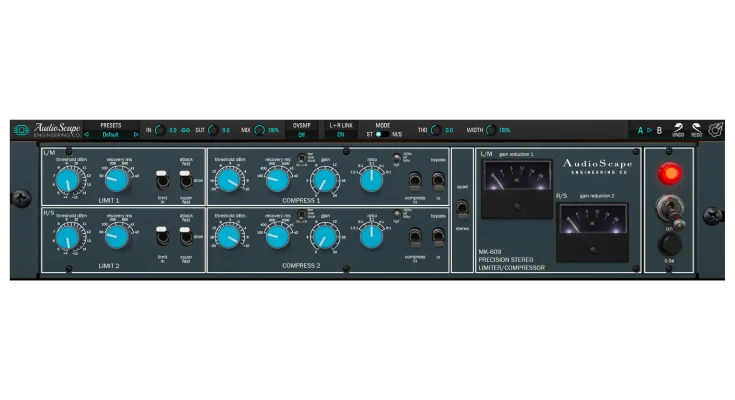
Task: Click the Redo icon
Action: click(x=695, y=129)
